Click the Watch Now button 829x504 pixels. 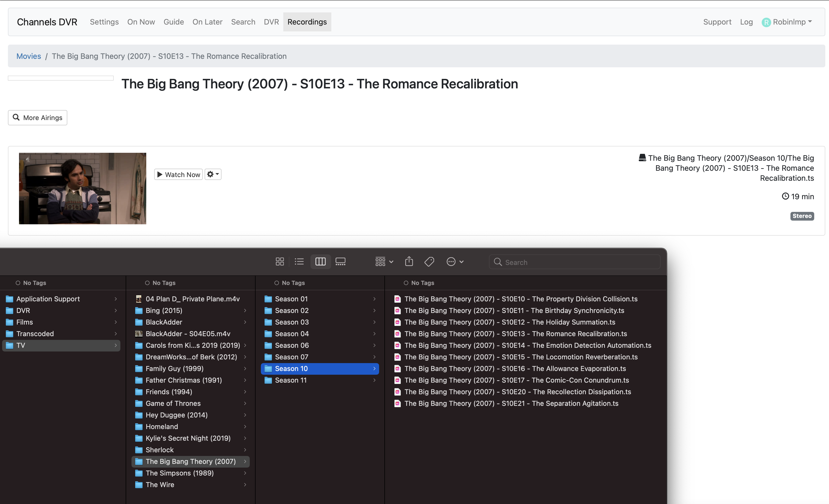point(178,174)
